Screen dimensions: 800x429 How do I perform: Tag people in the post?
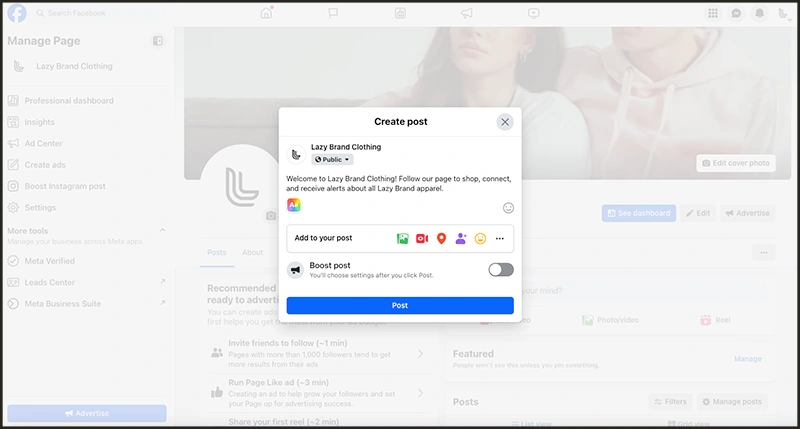(x=461, y=239)
